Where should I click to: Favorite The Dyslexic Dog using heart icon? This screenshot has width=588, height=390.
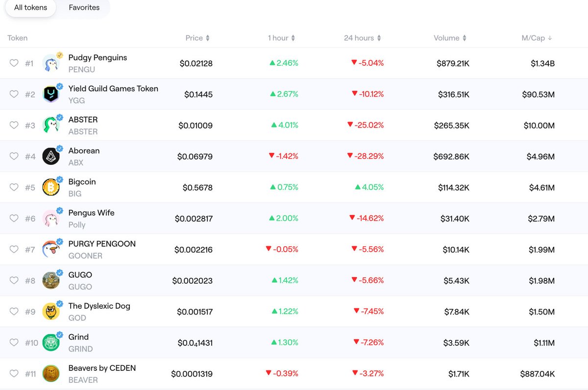(14, 312)
